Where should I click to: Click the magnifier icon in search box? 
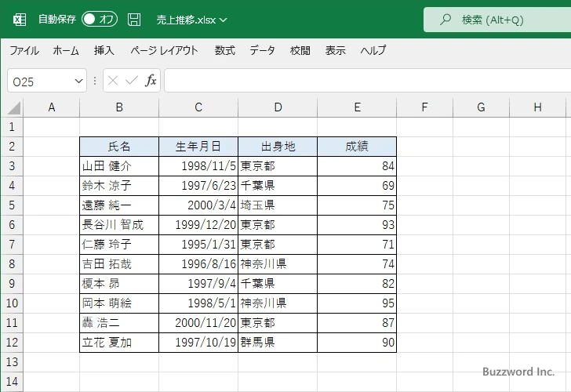(446, 19)
